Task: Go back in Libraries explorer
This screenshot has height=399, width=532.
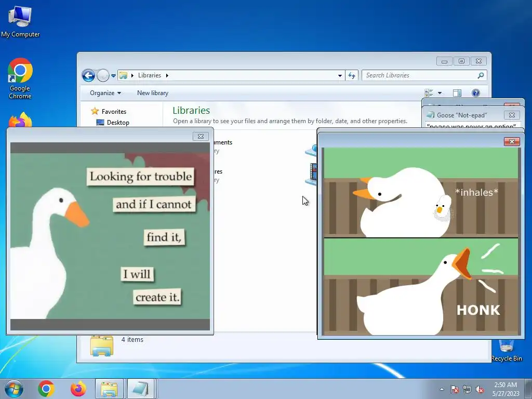Action: 88,75
